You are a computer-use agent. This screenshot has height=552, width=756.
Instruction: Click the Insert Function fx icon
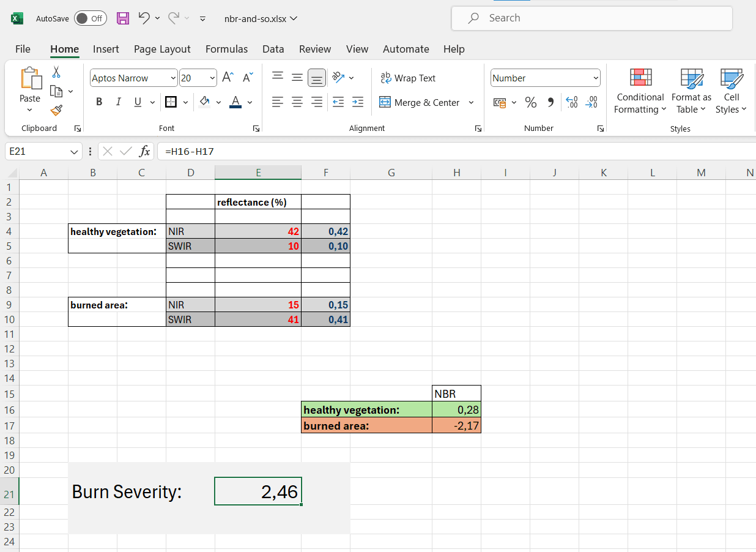click(x=144, y=151)
